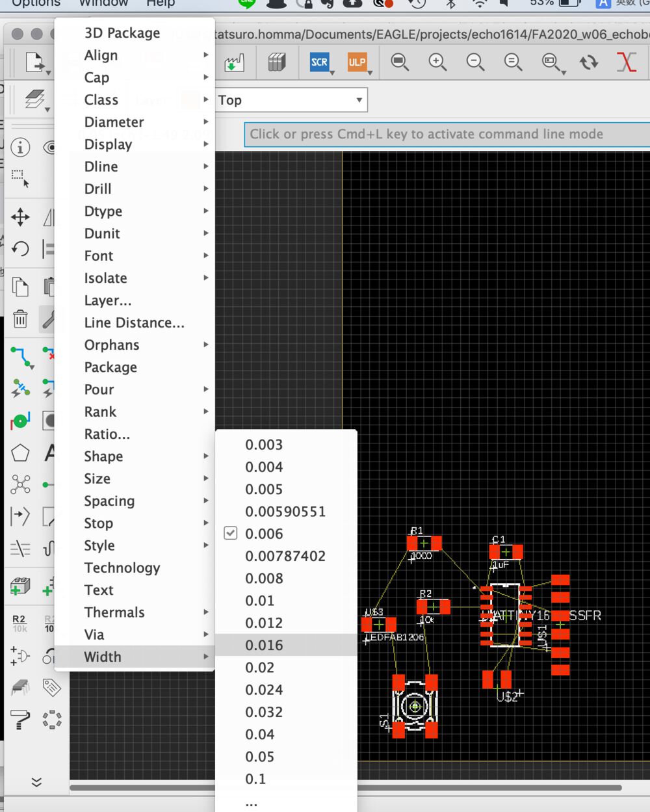Image resolution: width=650 pixels, height=812 pixels.
Task: Expand the Isolate submenu
Action: click(x=135, y=278)
